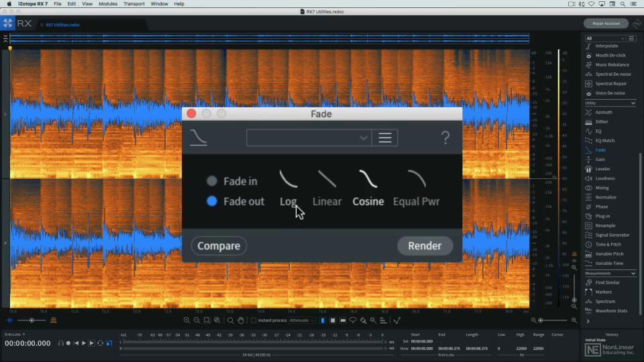Open the Modules menu
This screenshot has width=644, height=362.
pos(108,4)
